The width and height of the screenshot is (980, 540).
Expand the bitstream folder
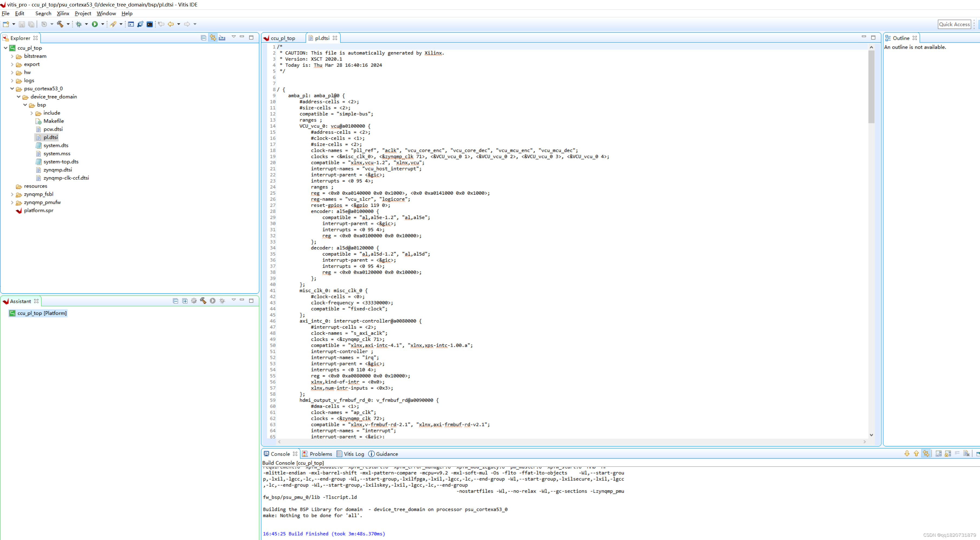[x=12, y=56]
